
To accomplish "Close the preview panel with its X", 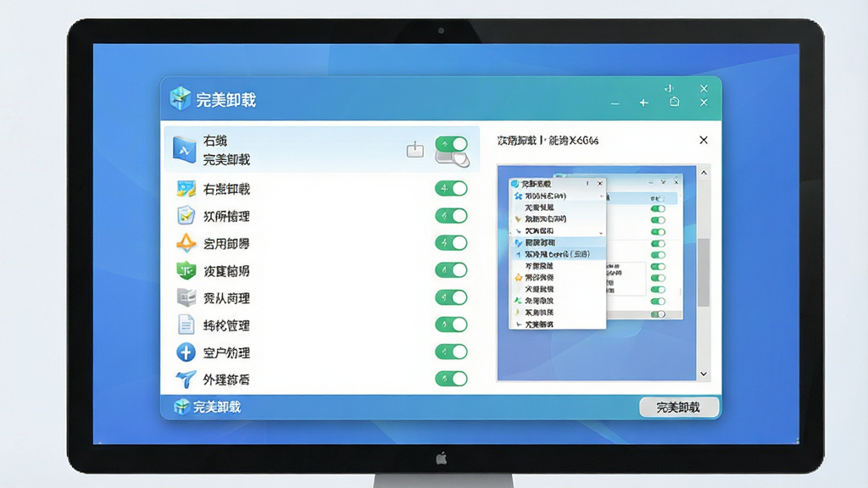I will pos(704,140).
